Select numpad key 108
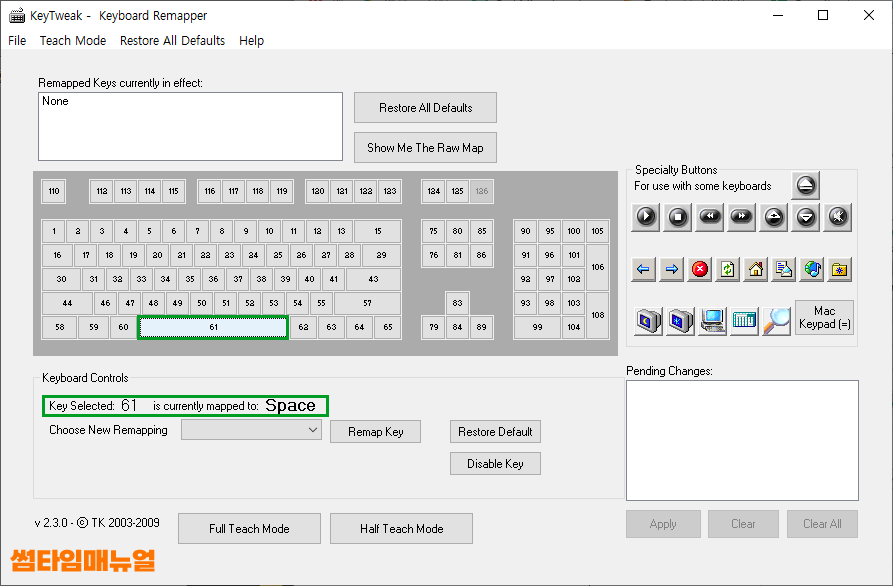 pos(597,315)
